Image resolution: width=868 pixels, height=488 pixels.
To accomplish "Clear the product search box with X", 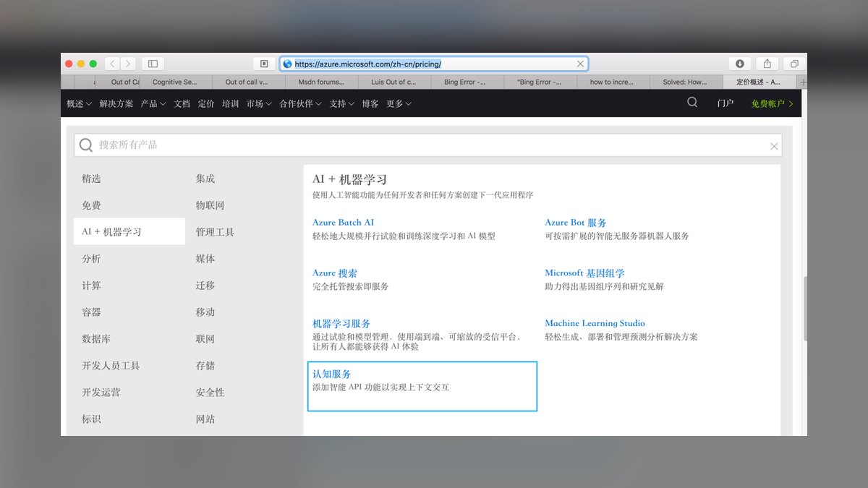I will tap(774, 146).
